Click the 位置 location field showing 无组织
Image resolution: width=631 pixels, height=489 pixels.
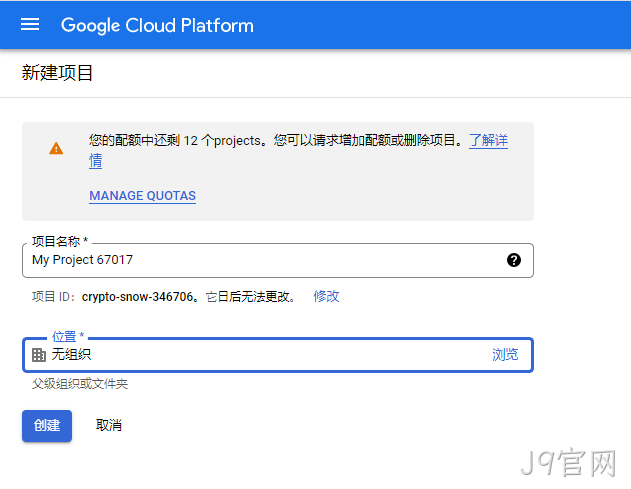[x=278, y=355]
